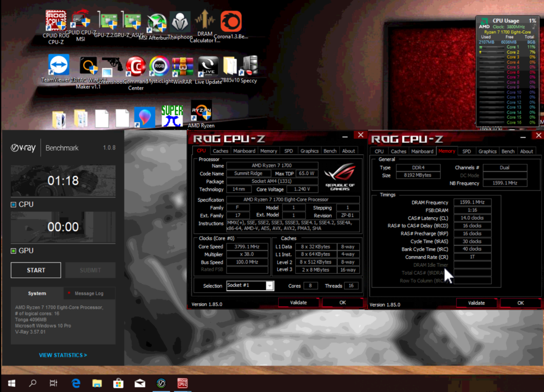Click the 01:18 CPU benchmark time thumbnail
544x392 pixels.
point(63,181)
